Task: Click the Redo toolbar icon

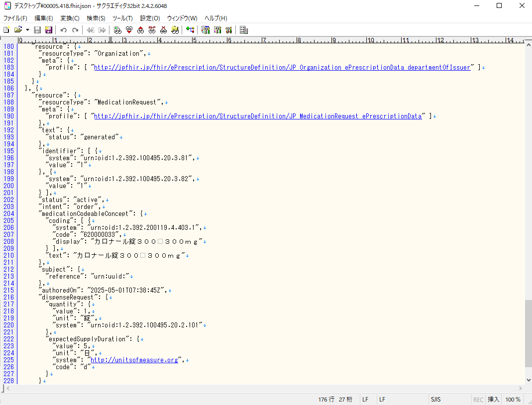Action: (75, 30)
